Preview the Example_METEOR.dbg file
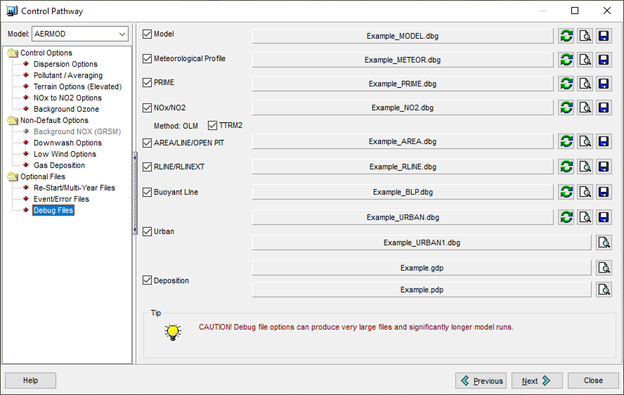This screenshot has height=395, width=624. (x=585, y=60)
